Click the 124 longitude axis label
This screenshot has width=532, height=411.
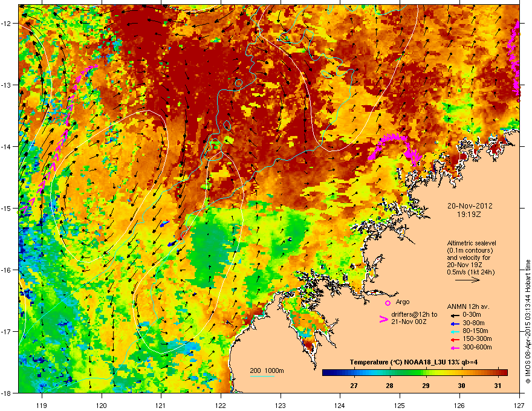[x=340, y=405]
